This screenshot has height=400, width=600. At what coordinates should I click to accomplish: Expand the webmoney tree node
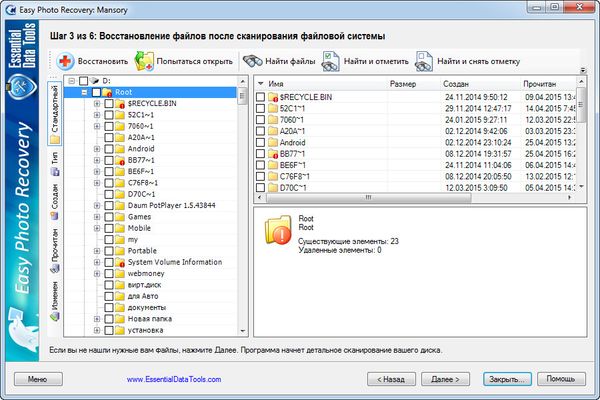(x=97, y=273)
